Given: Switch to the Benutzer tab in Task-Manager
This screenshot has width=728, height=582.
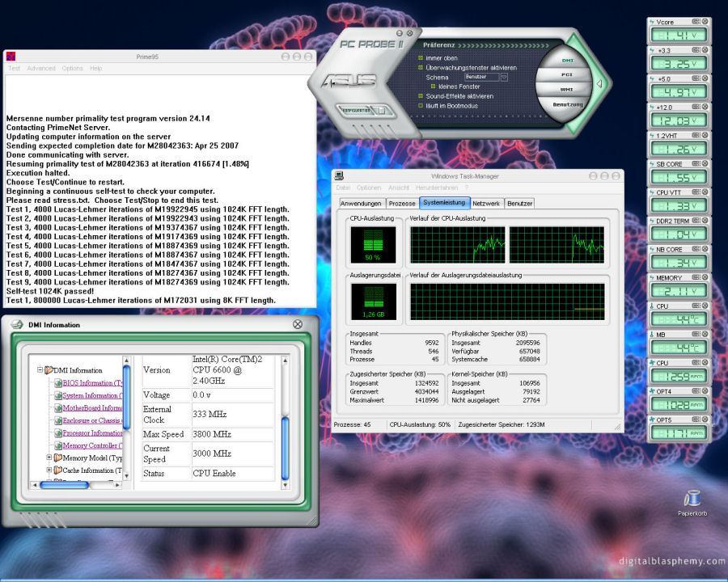Looking at the screenshot, I should 519,203.
